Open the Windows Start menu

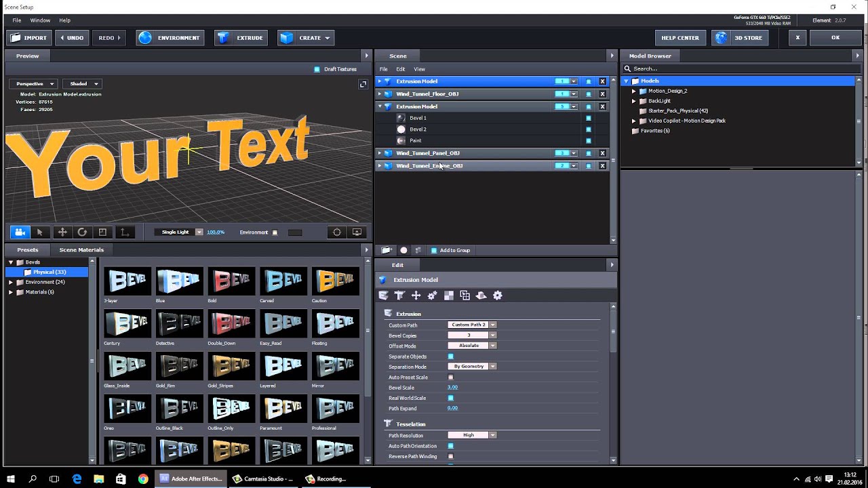[x=11, y=479]
